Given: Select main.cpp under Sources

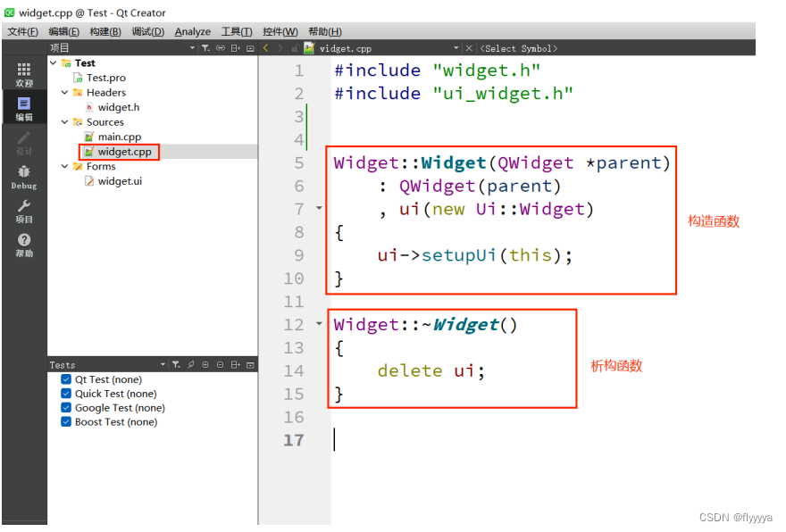Looking at the screenshot, I should [x=120, y=137].
